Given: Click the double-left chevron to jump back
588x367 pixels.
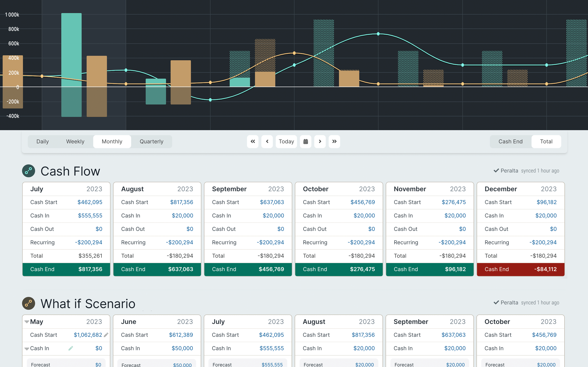Looking at the screenshot, I should tap(253, 141).
